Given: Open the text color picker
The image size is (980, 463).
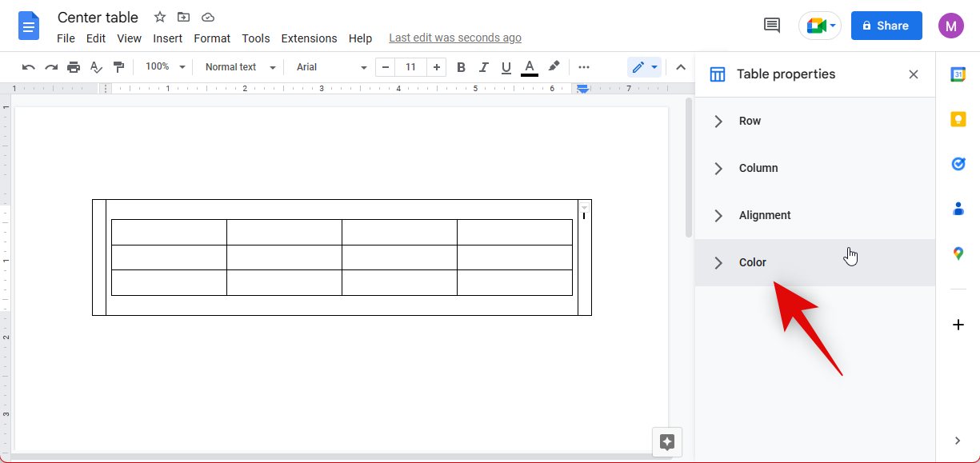Looking at the screenshot, I should 529,67.
